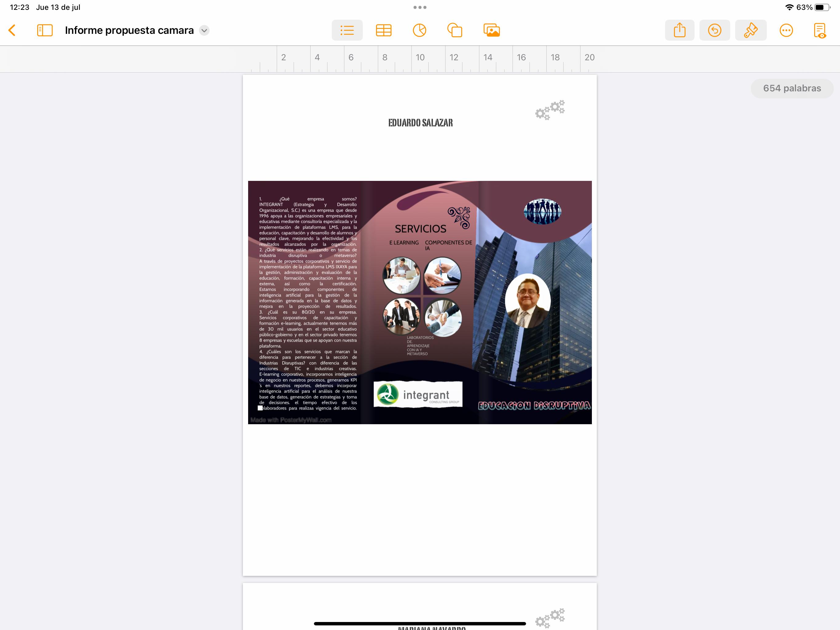Tap the Informe propuesta camara title

coord(129,30)
